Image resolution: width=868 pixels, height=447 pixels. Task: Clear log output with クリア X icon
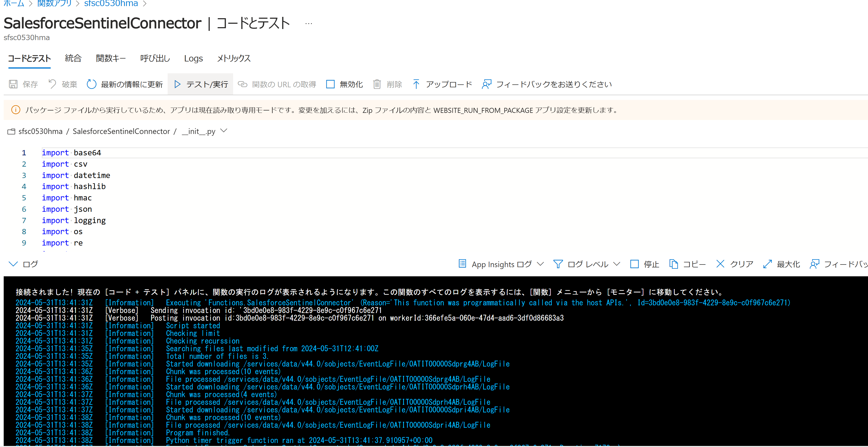click(x=720, y=264)
